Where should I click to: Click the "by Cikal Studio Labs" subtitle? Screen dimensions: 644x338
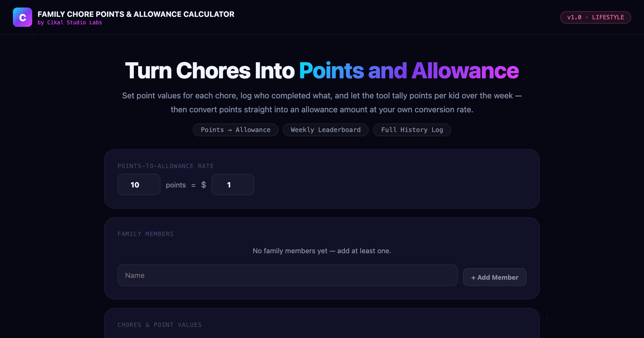70,23
